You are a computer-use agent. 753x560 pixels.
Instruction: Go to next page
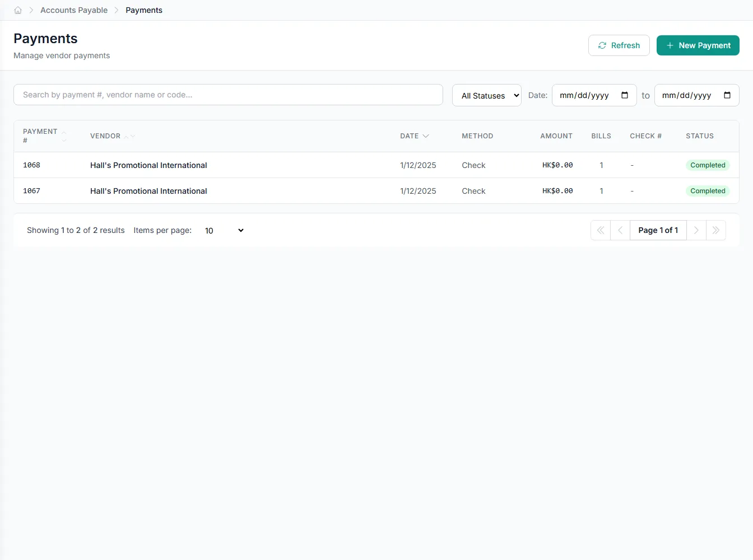[x=696, y=230]
